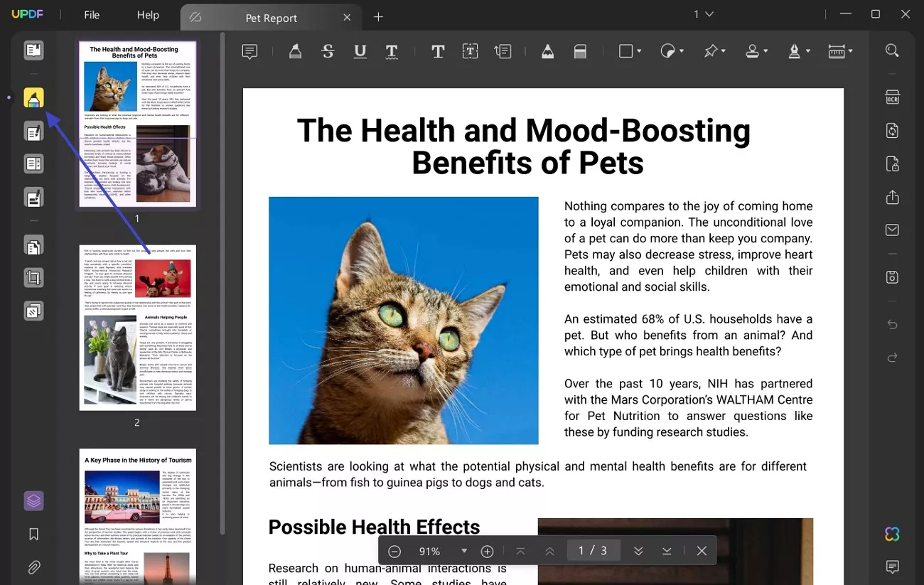Expand the 91% zoom level dropdown

pyautogui.click(x=464, y=551)
